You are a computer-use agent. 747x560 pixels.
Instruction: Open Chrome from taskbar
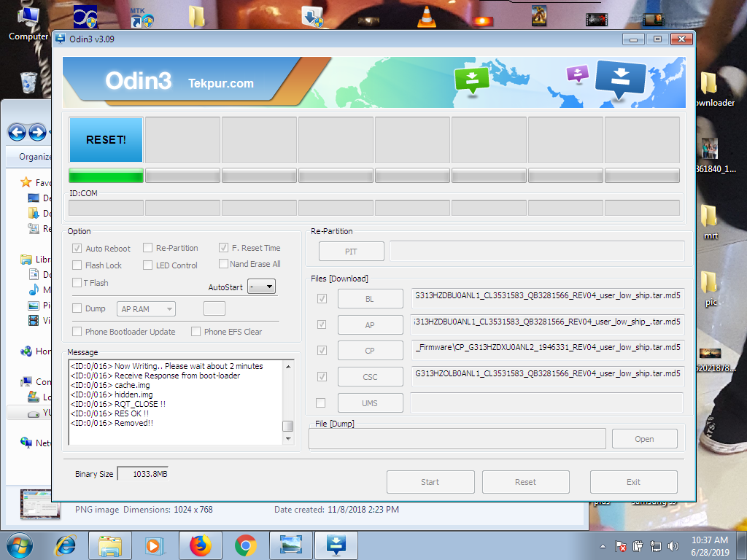(x=245, y=545)
